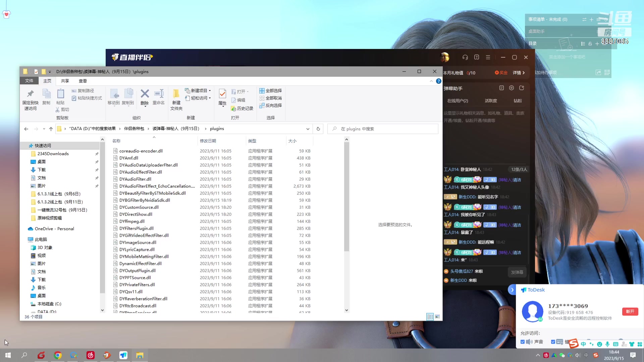Screen dimensions: 644x362
Task: Select the DYAmf.dll file
Action: point(129,158)
